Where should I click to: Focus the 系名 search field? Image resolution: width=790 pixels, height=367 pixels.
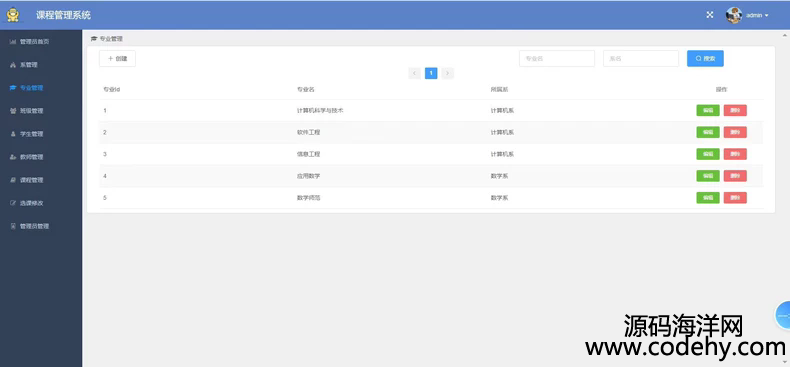[641, 58]
